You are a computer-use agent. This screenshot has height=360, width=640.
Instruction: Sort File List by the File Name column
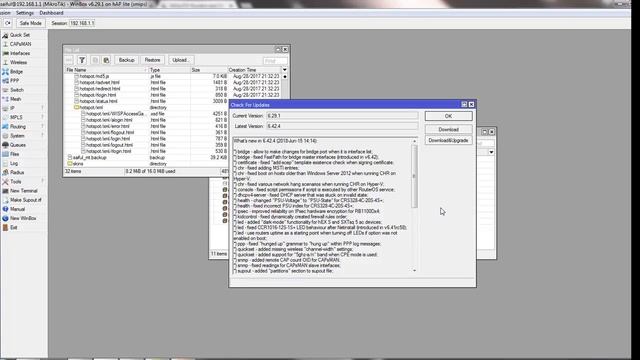tap(106, 70)
